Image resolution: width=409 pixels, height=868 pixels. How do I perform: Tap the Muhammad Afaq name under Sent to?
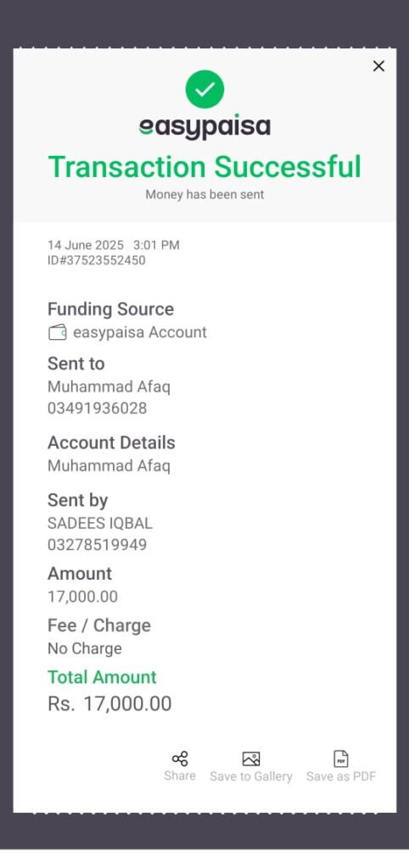click(109, 387)
